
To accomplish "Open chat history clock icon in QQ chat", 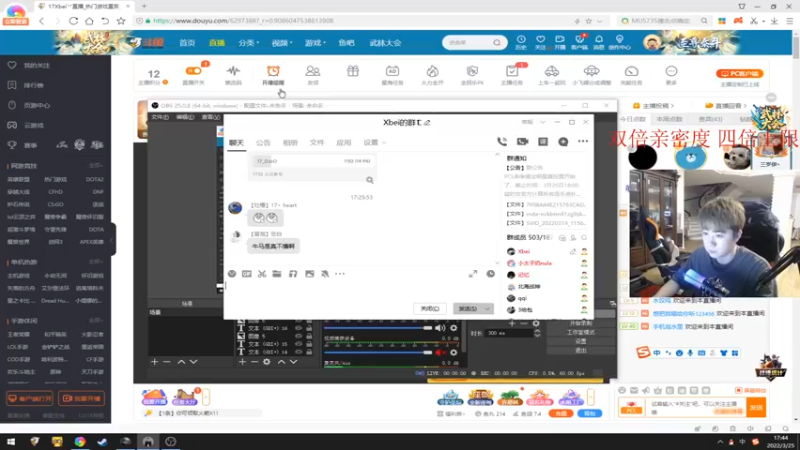I will click(x=490, y=274).
